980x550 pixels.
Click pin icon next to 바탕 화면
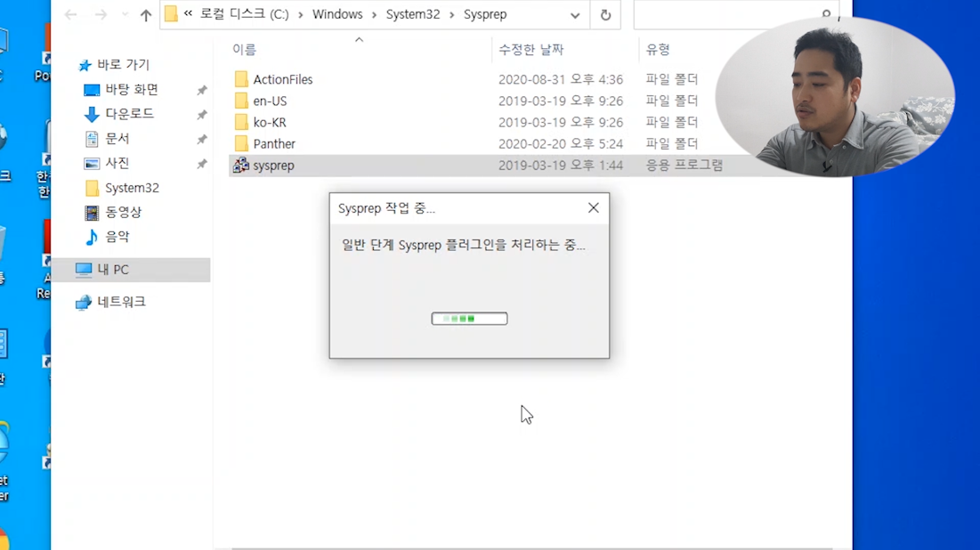click(202, 90)
